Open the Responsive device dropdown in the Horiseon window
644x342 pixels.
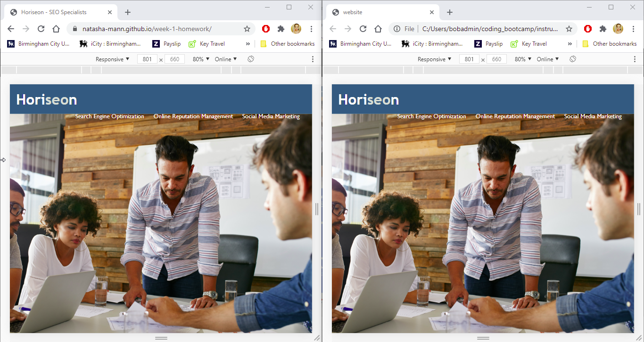click(112, 59)
